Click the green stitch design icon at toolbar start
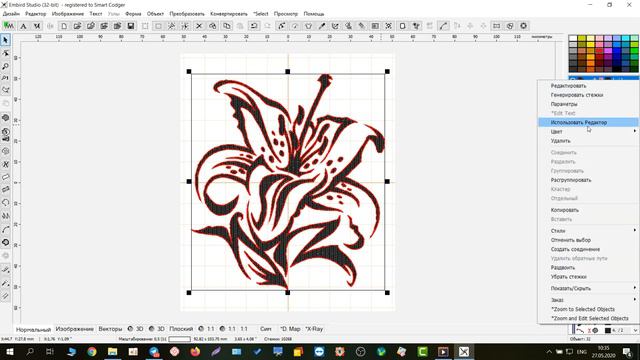 [x=9, y=26]
